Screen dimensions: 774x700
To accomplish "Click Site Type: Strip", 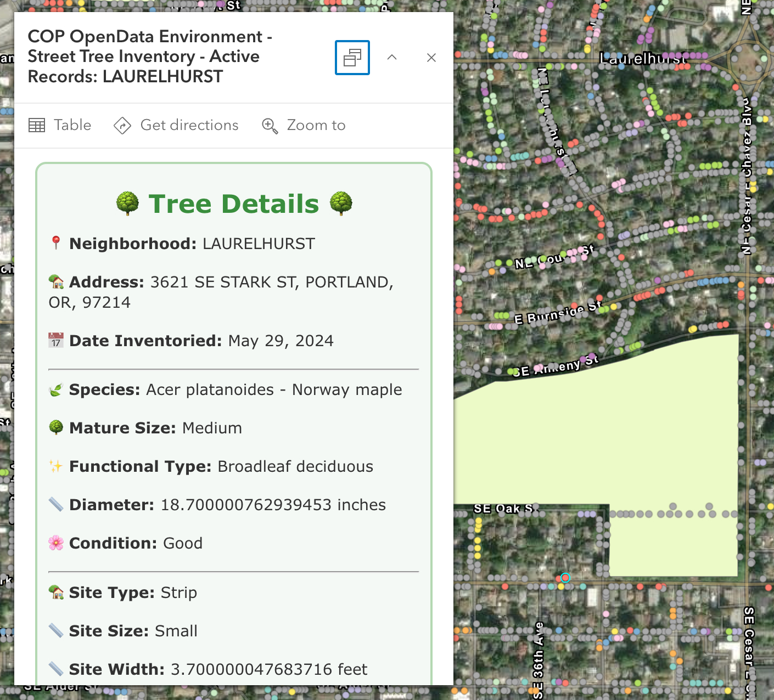I will tap(123, 592).
